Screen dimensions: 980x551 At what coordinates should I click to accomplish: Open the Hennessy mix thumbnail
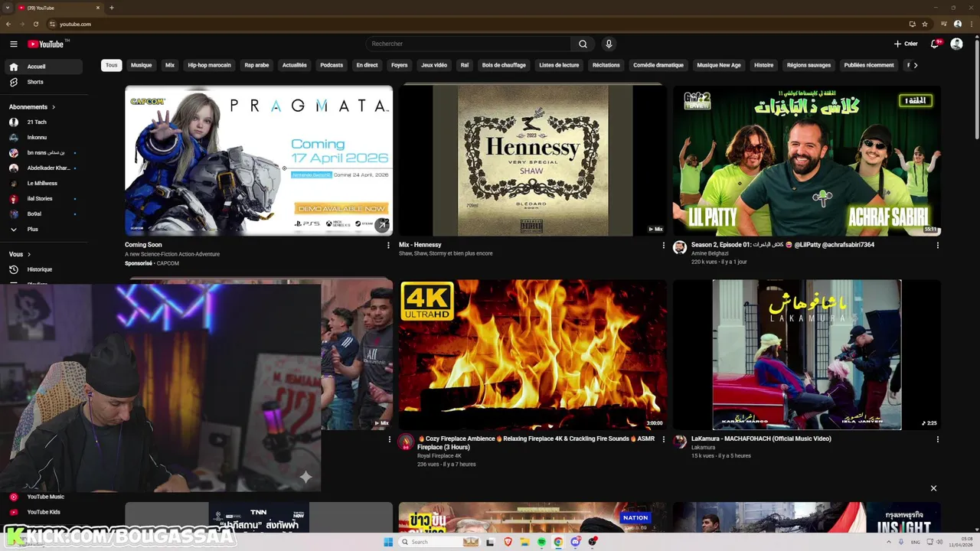click(533, 161)
